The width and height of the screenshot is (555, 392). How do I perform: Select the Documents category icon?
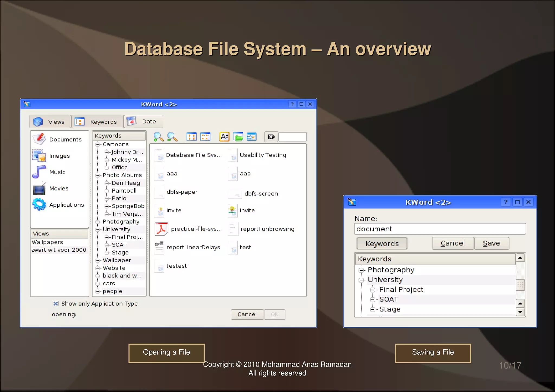[x=39, y=139]
